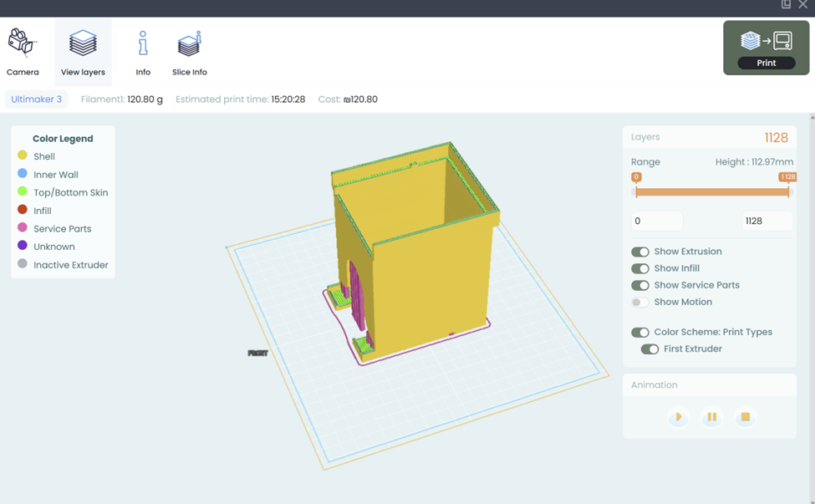
Task: Click the gray Inactive Extruder swatch
Action: coord(23,263)
